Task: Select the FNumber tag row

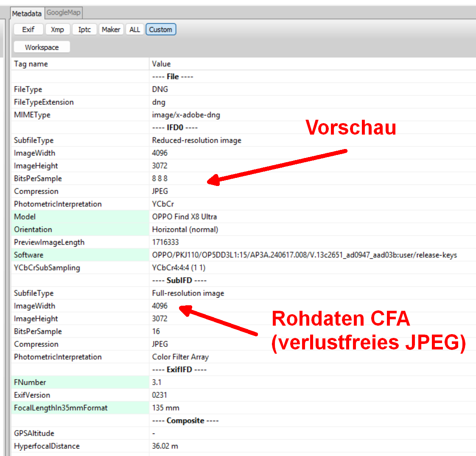Action: [30, 382]
